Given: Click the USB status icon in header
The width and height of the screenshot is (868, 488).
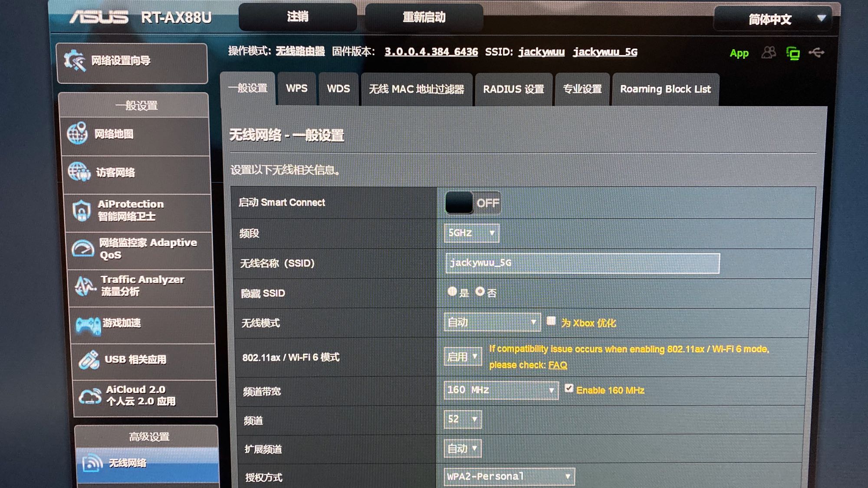Looking at the screenshot, I should (x=816, y=53).
